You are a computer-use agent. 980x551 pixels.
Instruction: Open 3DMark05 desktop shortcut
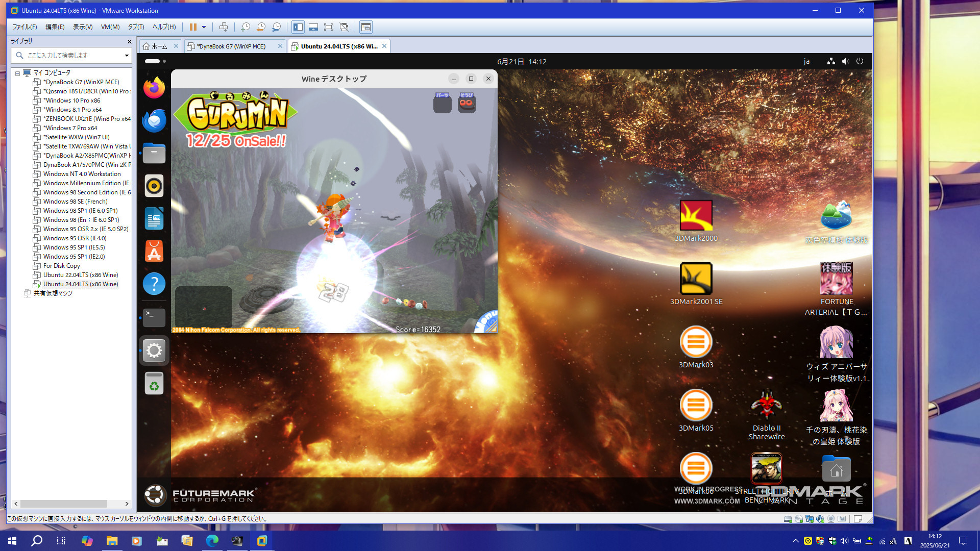[x=696, y=411]
